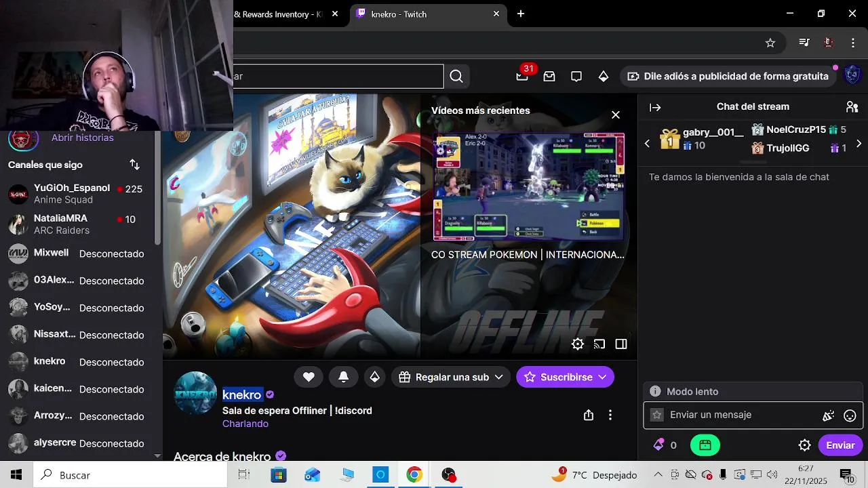Open the 'Suscribirse' dropdown button
The image size is (868, 488).
565,377
